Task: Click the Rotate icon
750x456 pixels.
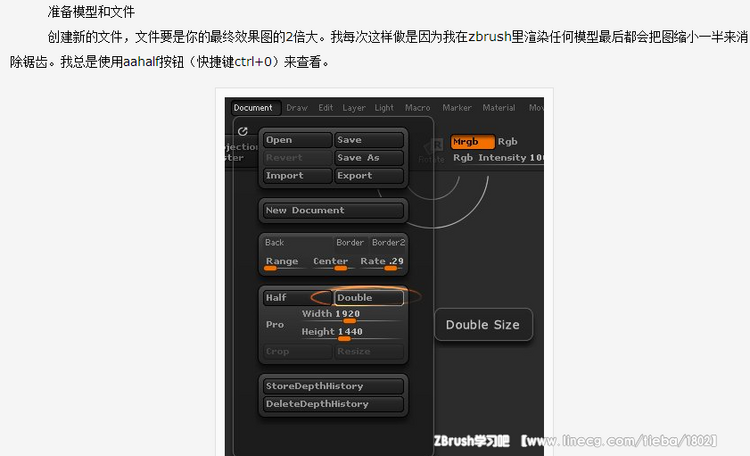Action: (432, 151)
